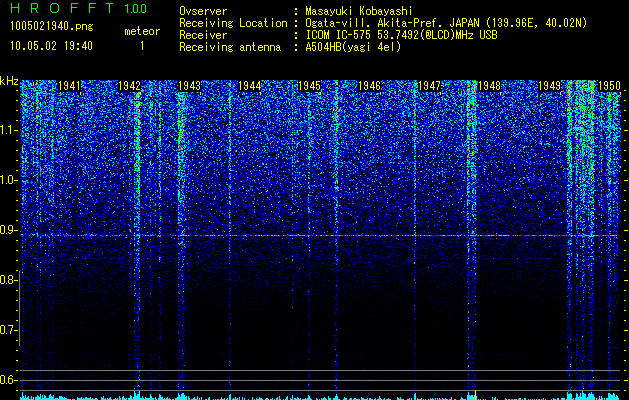
Task: Click the Receiving antenna field label
Action: point(230,47)
